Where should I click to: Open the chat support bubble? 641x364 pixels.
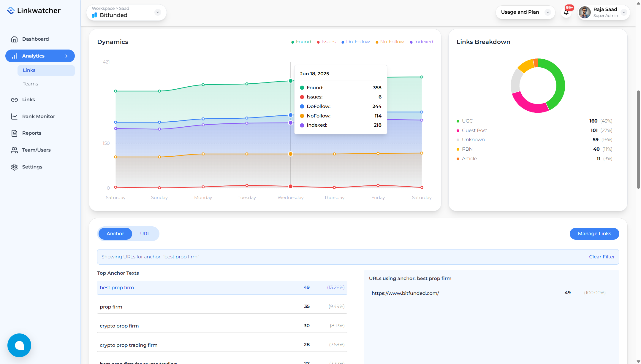point(19,345)
